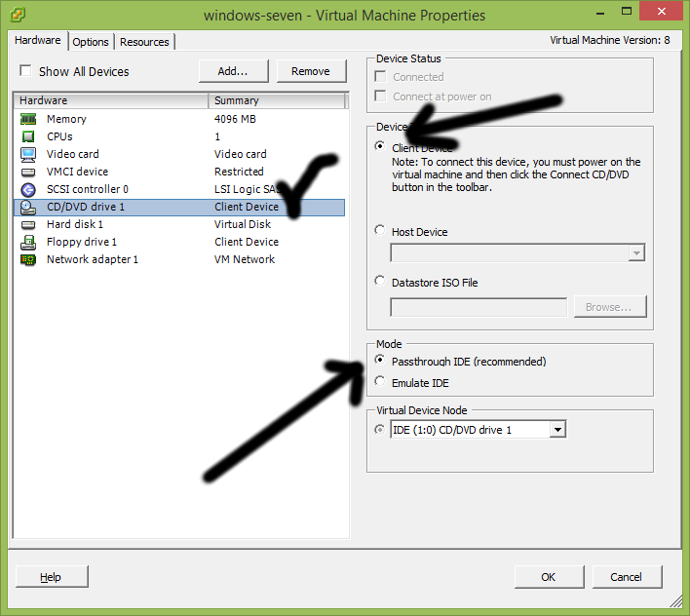Confirm with the OK button
The height and width of the screenshot is (616, 690).
(549, 577)
